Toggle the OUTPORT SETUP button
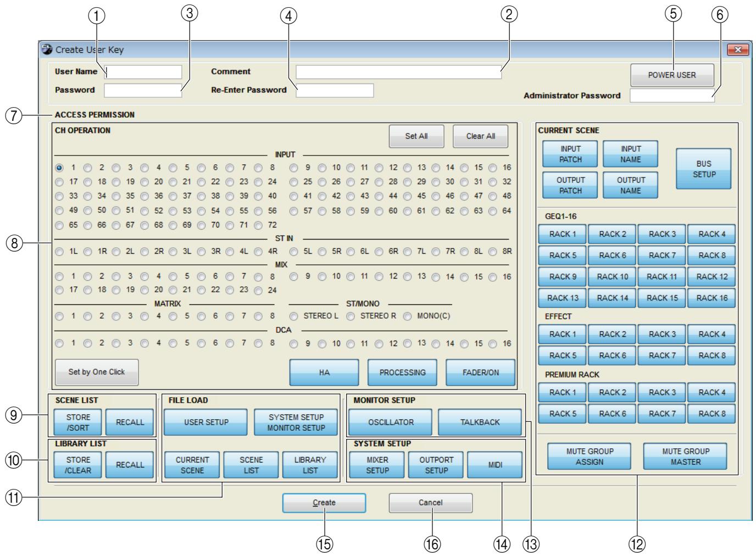756x556 pixels. pos(436,465)
